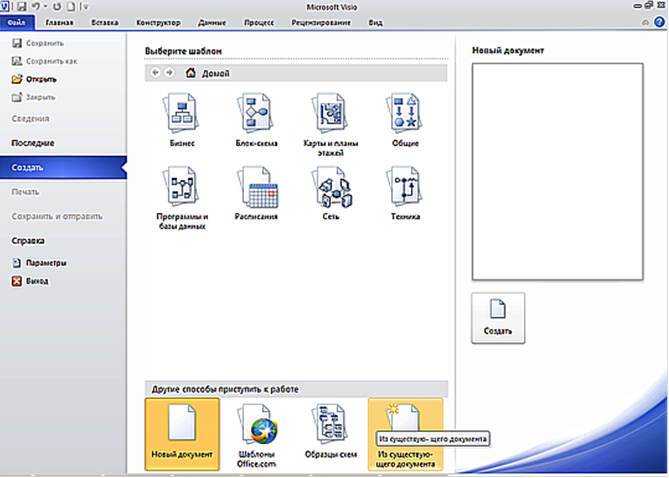Screen dimensions: 669x478
Task: Select Из существующего документа tile
Action: click(405, 434)
